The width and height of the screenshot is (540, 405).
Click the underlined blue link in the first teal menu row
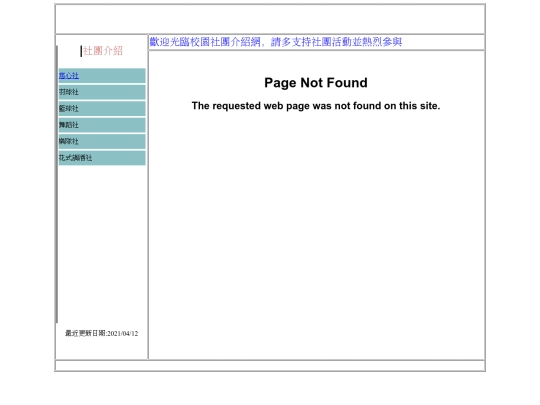(x=69, y=75)
